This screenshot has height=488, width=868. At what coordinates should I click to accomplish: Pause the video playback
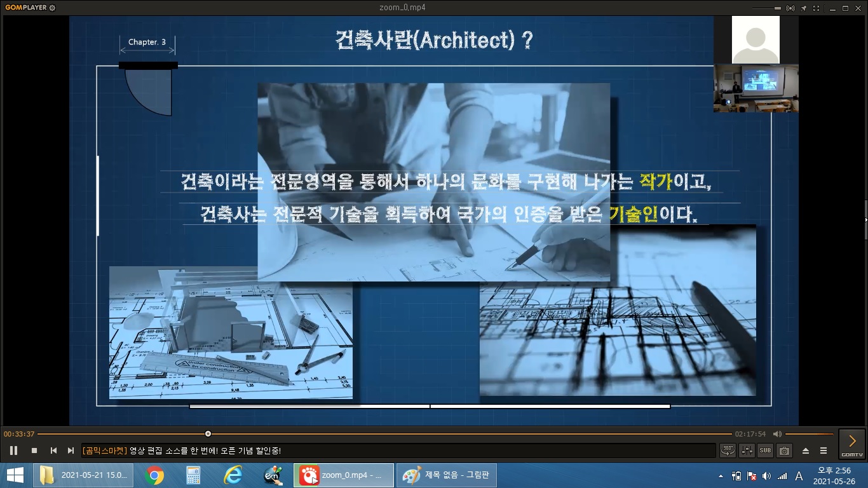[x=13, y=451]
